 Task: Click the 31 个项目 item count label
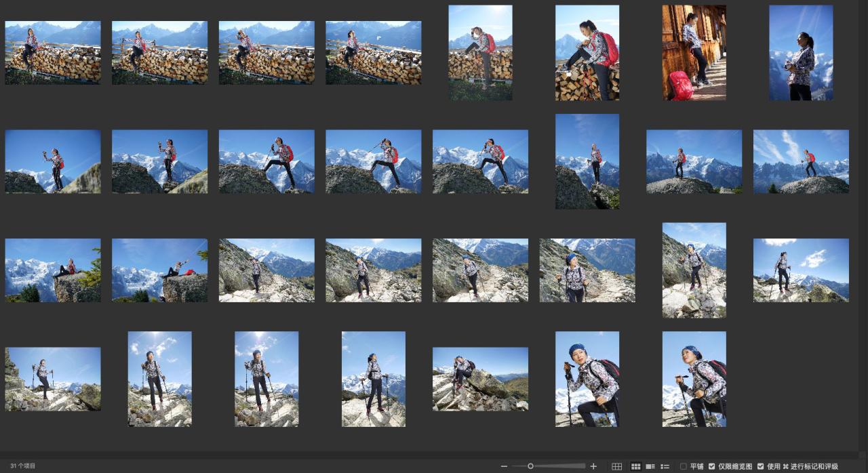click(22, 466)
